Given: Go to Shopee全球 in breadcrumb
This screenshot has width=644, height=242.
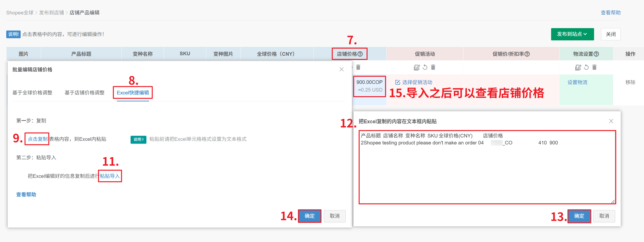Looking at the screenshot, I should tap(20, 12).
